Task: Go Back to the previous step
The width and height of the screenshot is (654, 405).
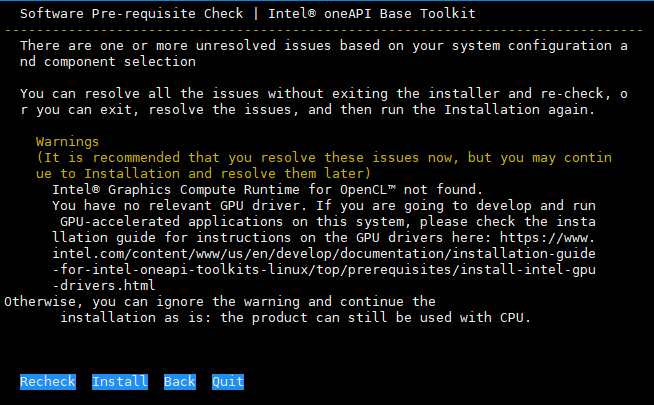Action: point(180,382)
